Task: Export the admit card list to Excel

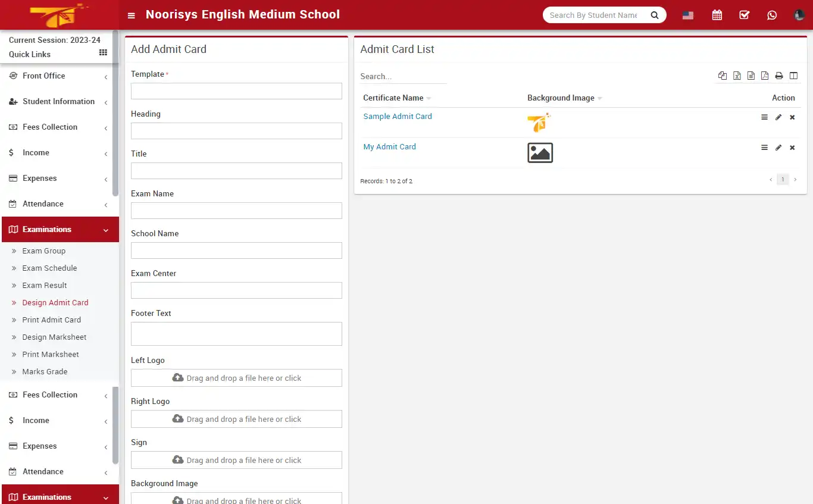Action: [737, 76]
